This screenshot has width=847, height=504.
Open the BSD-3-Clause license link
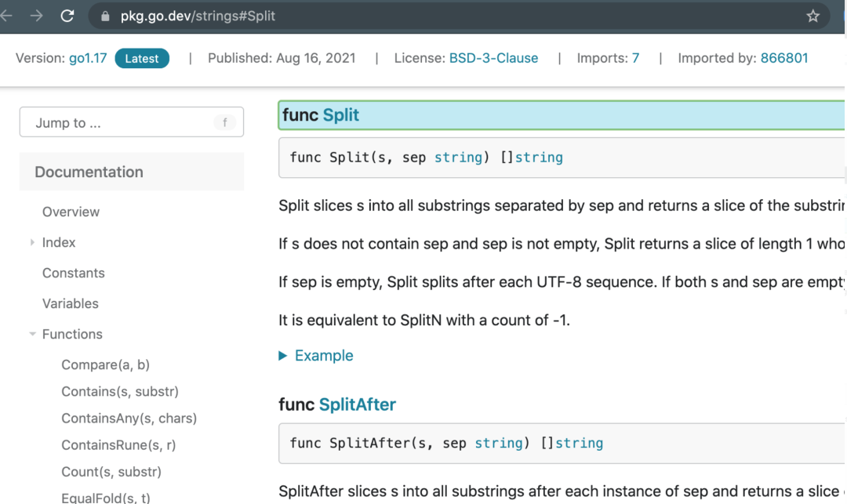click(x=493, y=58)
